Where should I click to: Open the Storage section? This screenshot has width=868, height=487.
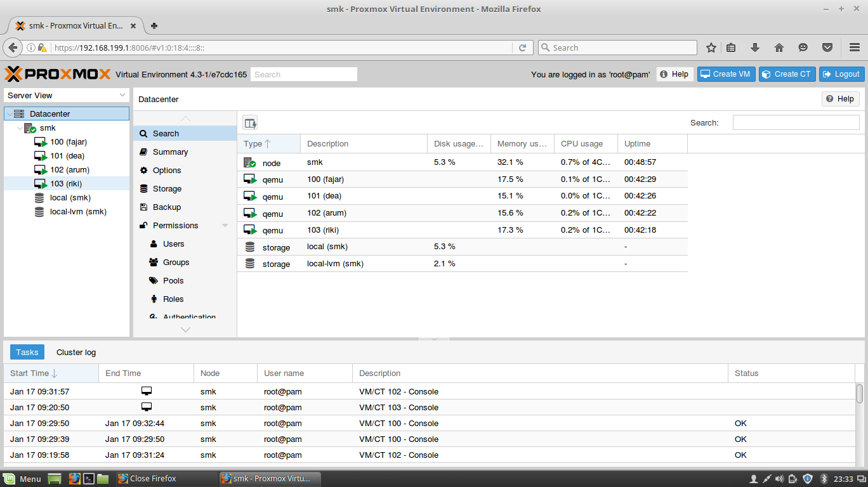click(x=185, y=189)
